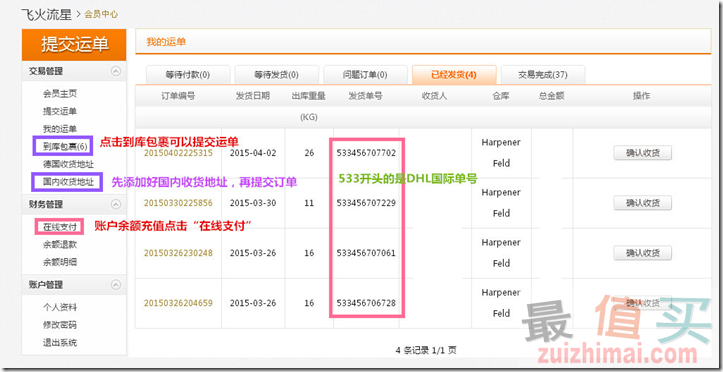Switch to the 等待付款(0) tab

(188, 75)
